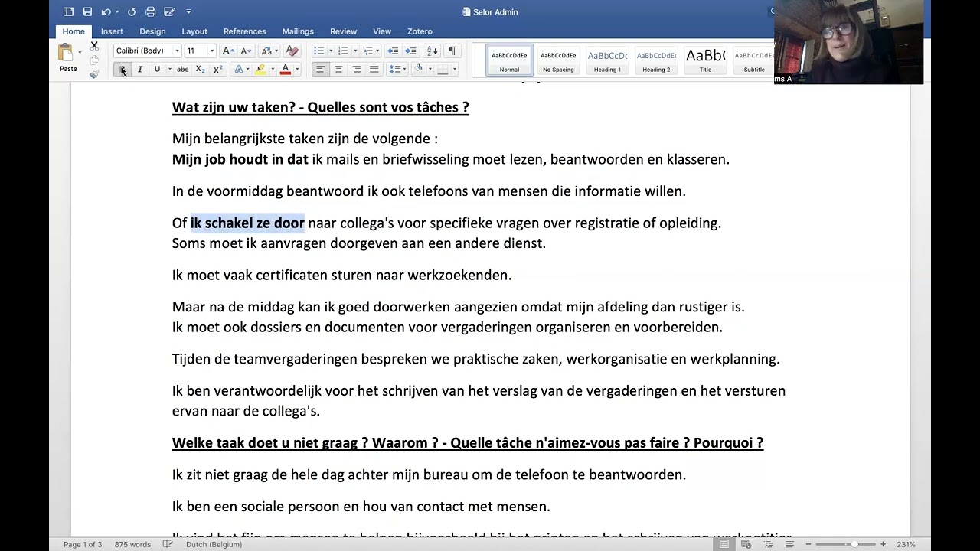Decrease the paragraph indent
The width and height of the screenshot is (980, 551).
pyautogui.click(x=393, y=51)
